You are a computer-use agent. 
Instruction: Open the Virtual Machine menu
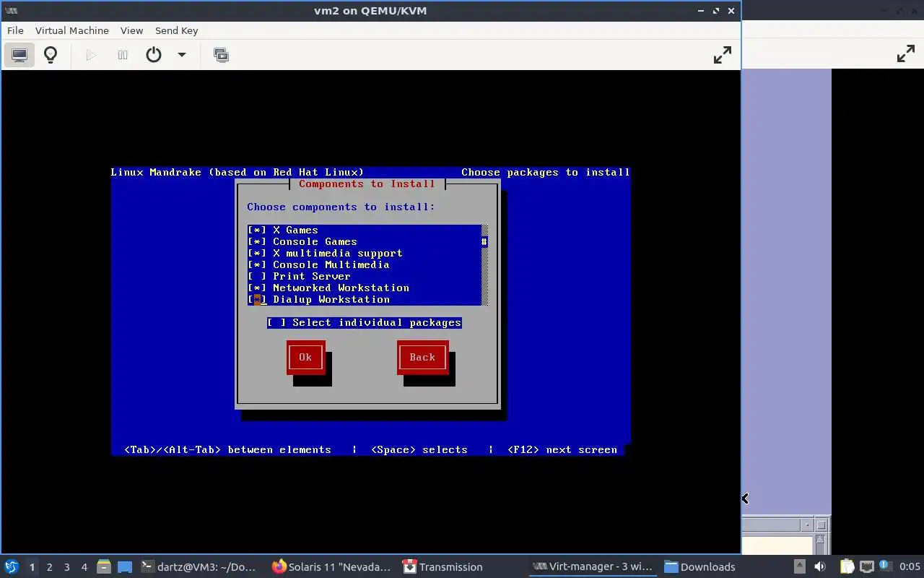click(72, 30)
